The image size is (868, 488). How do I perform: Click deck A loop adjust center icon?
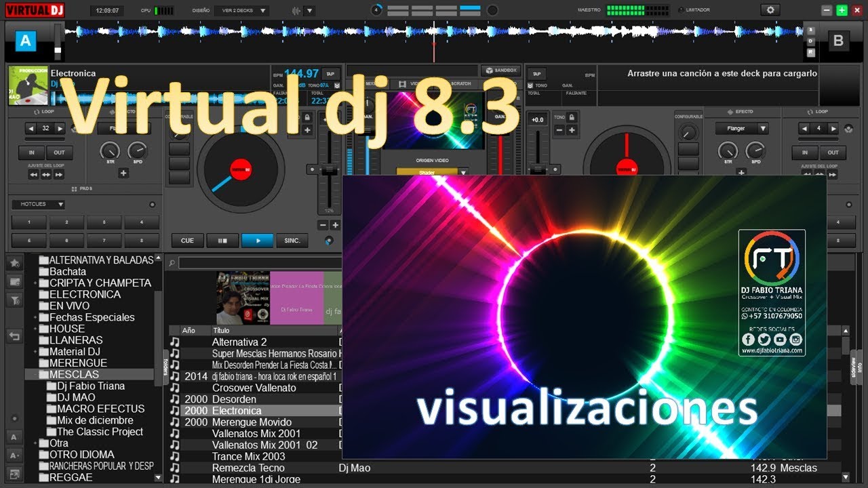click(46, 174)
